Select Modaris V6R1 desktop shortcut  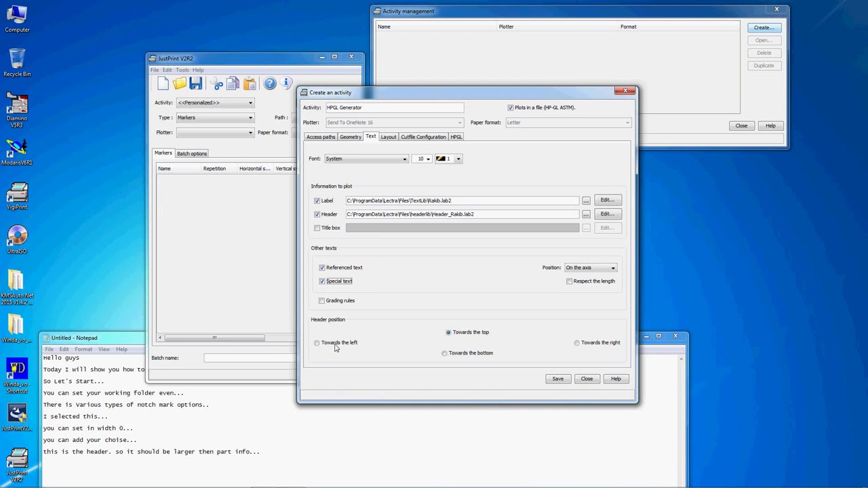tap(17, 152)
